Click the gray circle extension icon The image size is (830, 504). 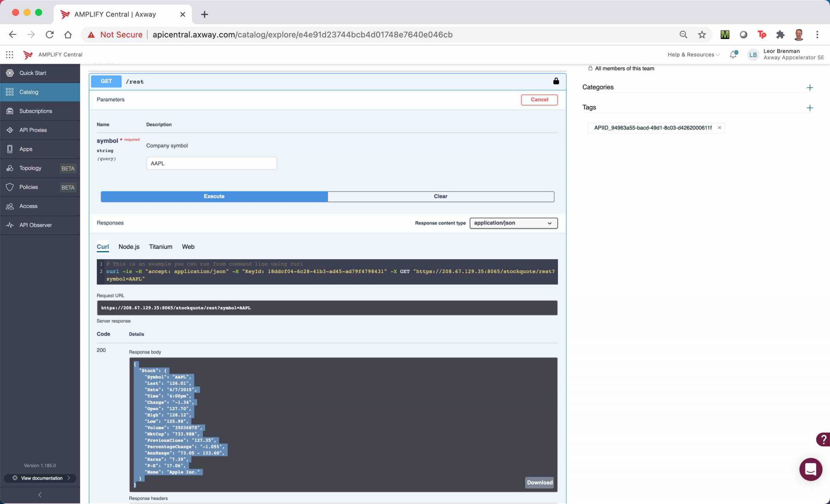click(743, 34)
